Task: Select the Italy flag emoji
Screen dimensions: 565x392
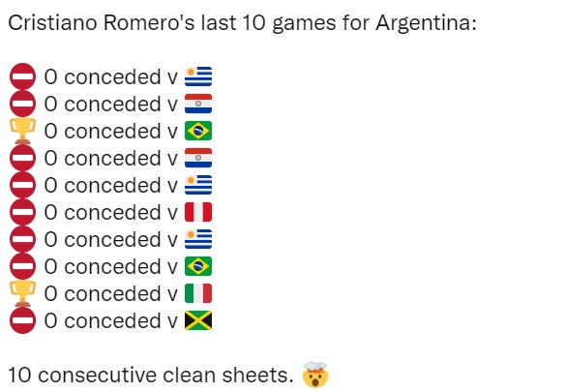Action: [x=198, y=293]
